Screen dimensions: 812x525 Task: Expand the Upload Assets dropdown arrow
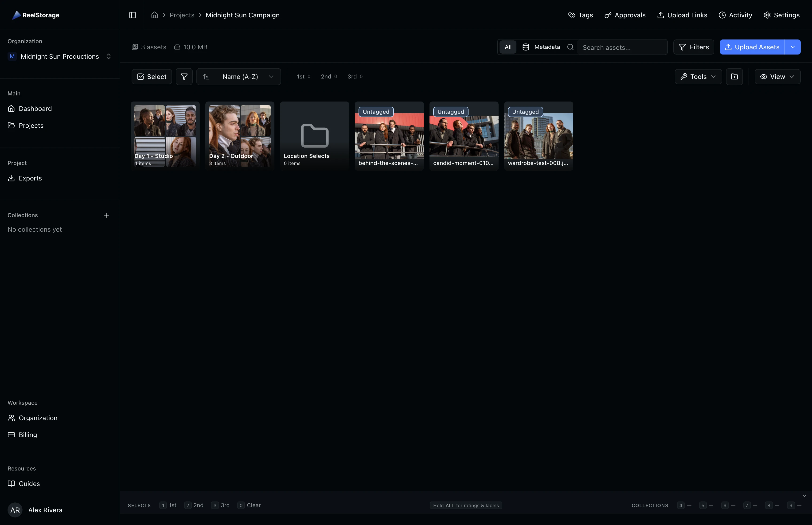793,47
